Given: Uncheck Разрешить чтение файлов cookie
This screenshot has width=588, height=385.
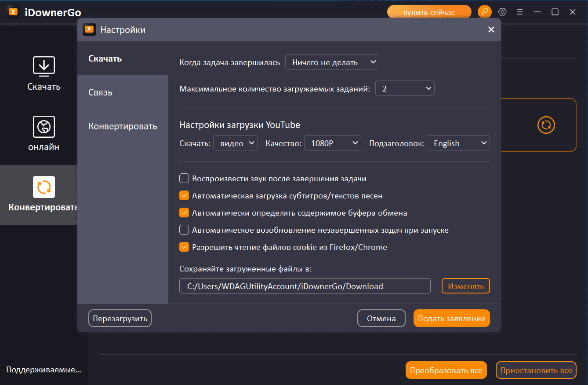Looking at the screenshot, I should [184, 247].
